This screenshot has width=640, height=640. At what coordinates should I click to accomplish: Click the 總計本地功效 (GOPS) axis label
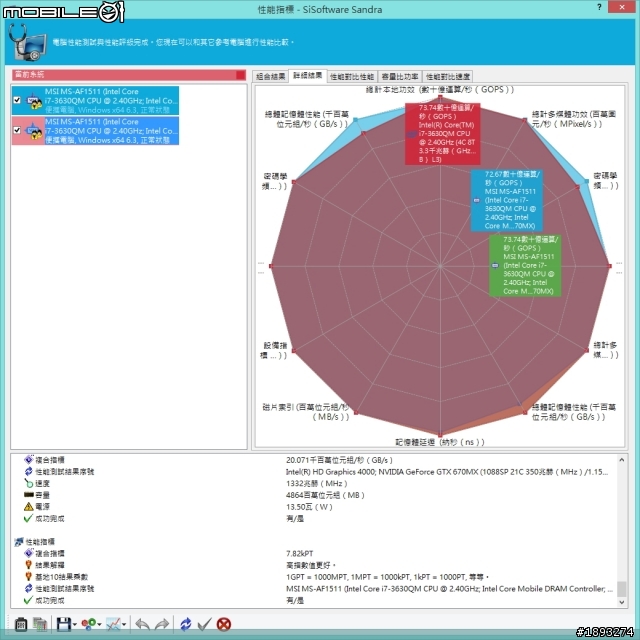[x=440, y=89]
